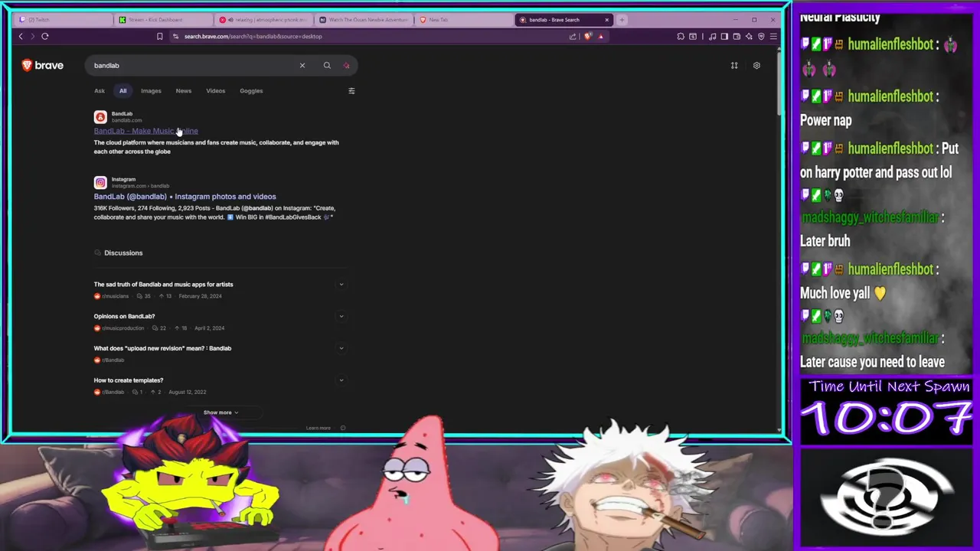
Task: Click the Brave logo on search page
Action: click(x=43, y=65)
